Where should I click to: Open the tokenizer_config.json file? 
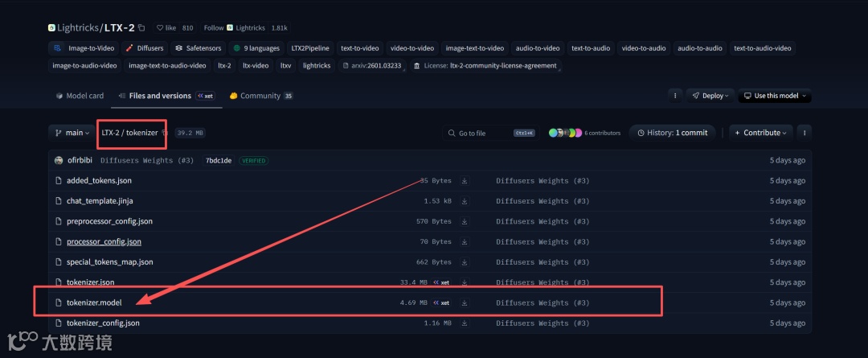pyautogui.click(x=103, y=323)
